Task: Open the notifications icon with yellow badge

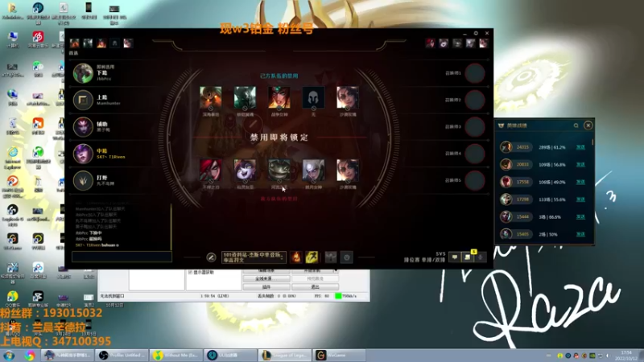Action: point(468,257)
